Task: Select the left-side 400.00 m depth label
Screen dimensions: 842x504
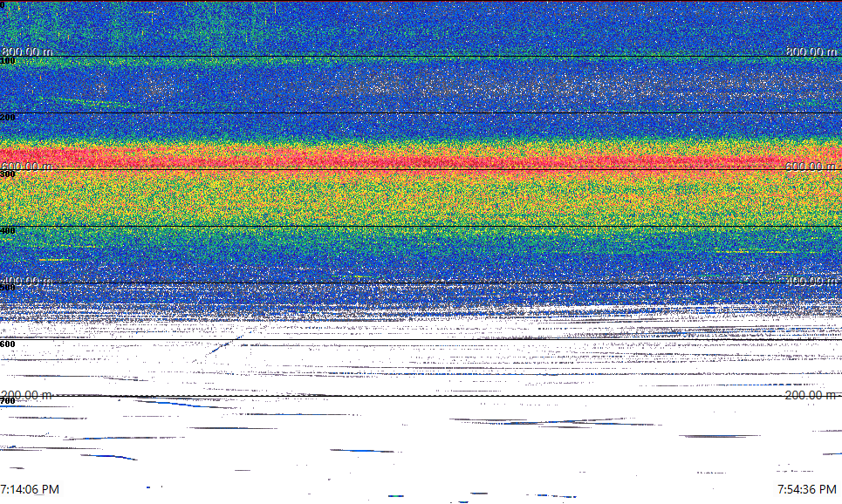Action: click(x=27, y=281)
